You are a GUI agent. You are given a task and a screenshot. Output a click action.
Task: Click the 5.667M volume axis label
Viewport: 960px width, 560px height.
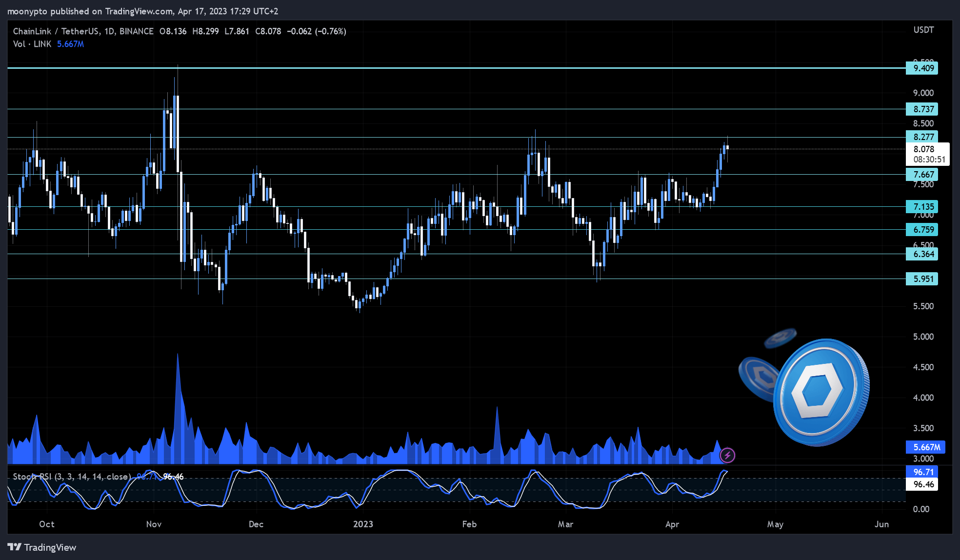(925, 447)
